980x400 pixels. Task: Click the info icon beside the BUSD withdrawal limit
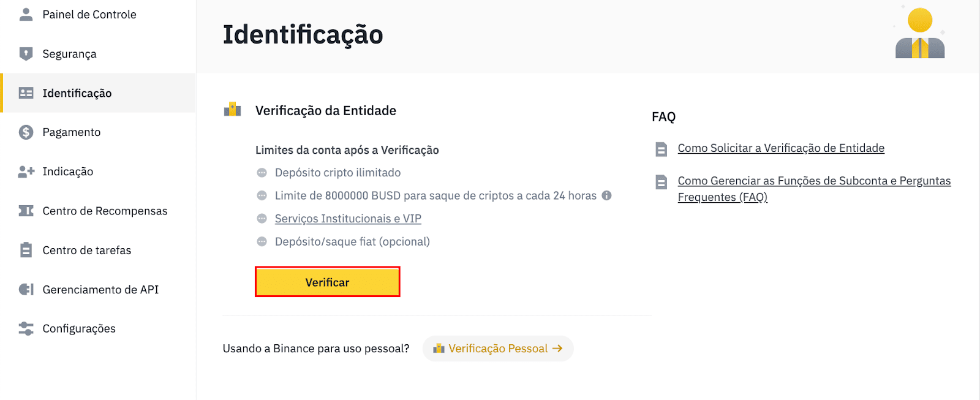click(606, 195)
